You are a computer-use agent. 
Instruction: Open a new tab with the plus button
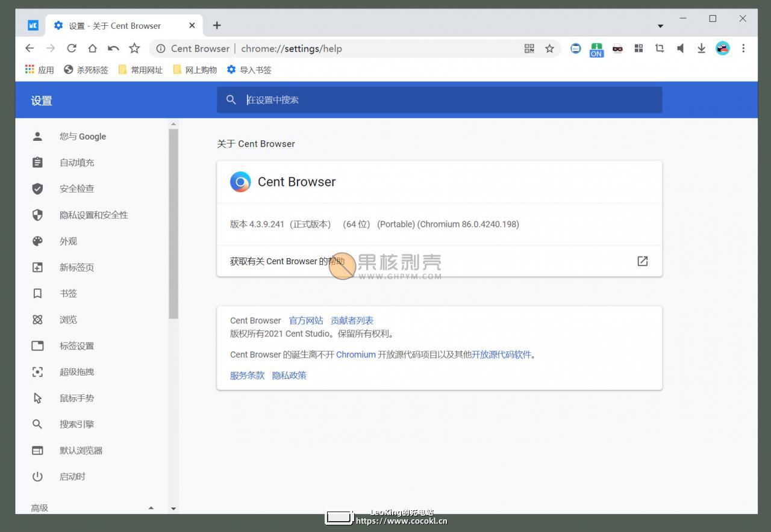point(217,25)
